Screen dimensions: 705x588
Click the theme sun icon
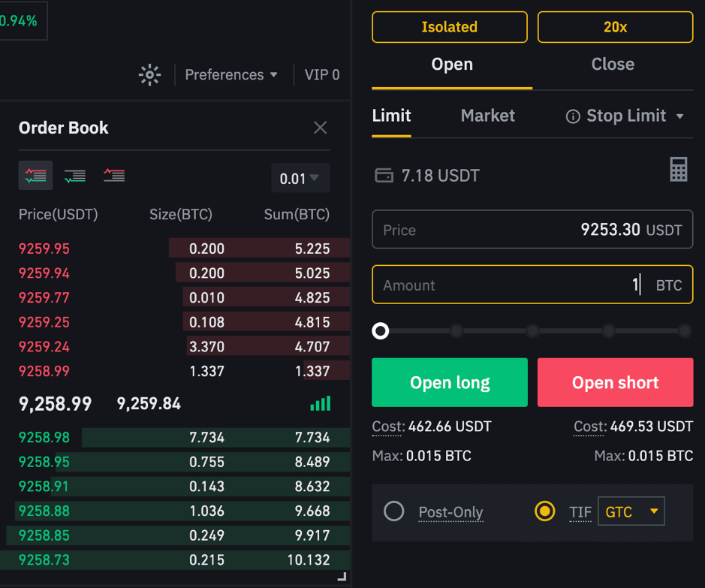point(149,74)
